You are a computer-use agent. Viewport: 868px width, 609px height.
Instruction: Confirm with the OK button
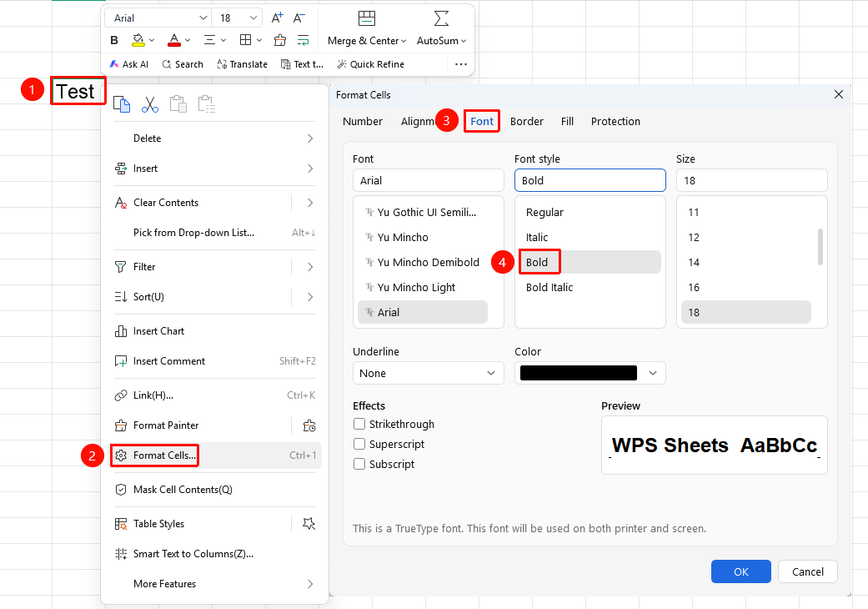[740, 571]
